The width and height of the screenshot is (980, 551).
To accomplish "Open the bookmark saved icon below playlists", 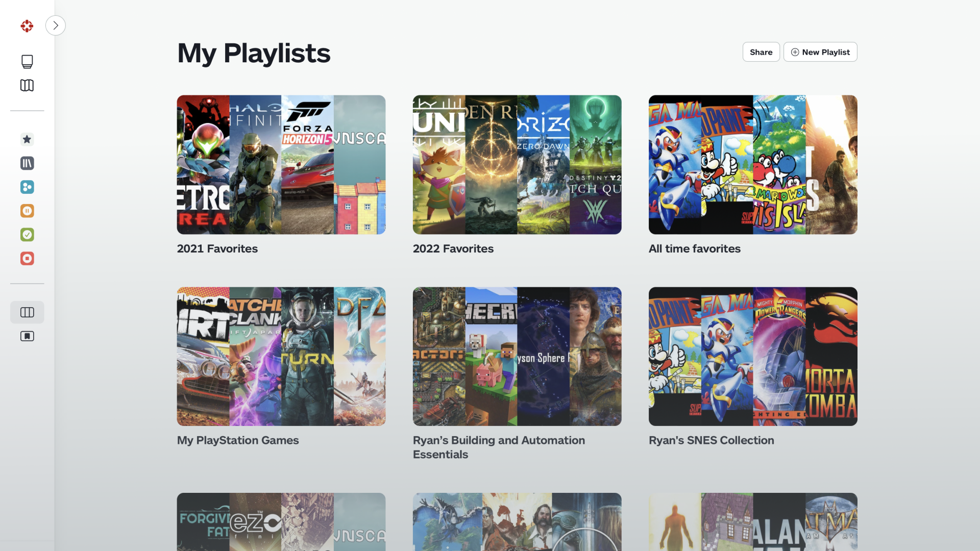I will [x=27, y=336].
